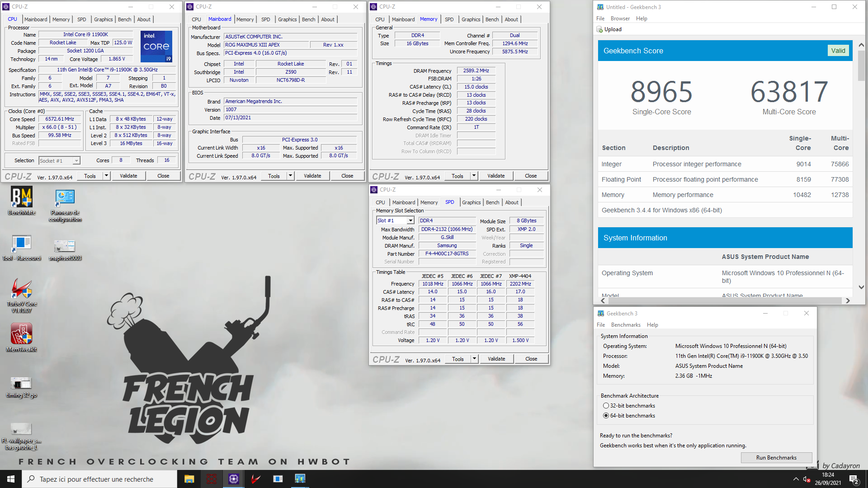Image resolution: width=868 pixels, height=488 pixels.
Task: Click the Valid badge in Geekbench Score
Action: [838, 51]
